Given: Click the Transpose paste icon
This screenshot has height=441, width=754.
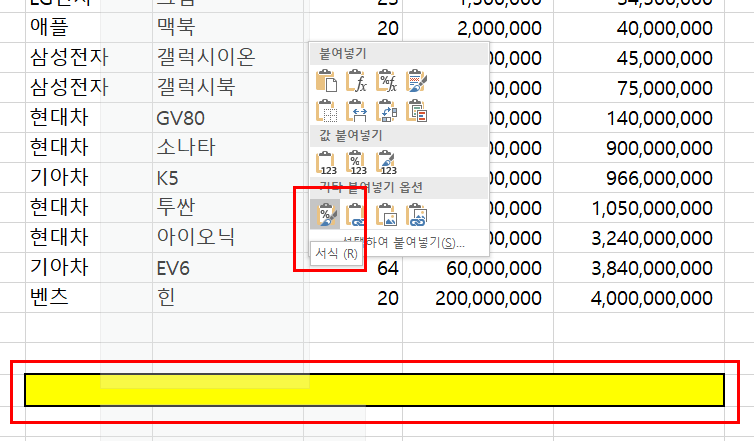Looking at the screenshot, I should [x=386, y=111].
